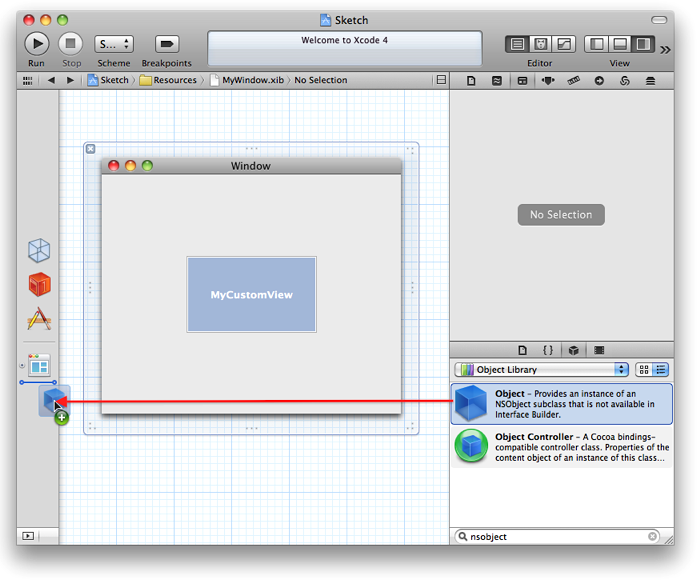Switch to the Code Snippet library tab
697x580 pixels.
[548, 350]
